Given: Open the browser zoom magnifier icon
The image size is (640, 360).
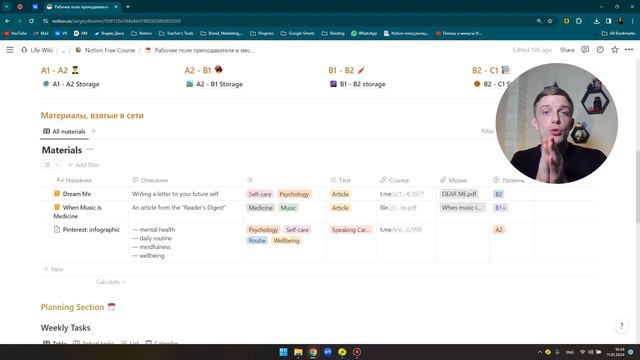Looking at the screenshot, I should tap(539, 21).
